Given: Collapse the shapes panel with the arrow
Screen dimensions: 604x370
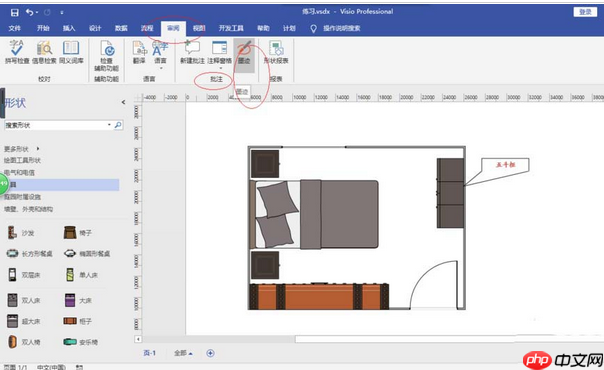Looking at the screenshot, I should [x=123, y=102].
